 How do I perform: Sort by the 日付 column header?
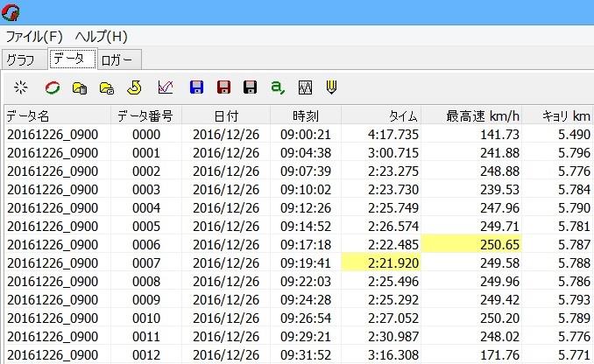226,115
